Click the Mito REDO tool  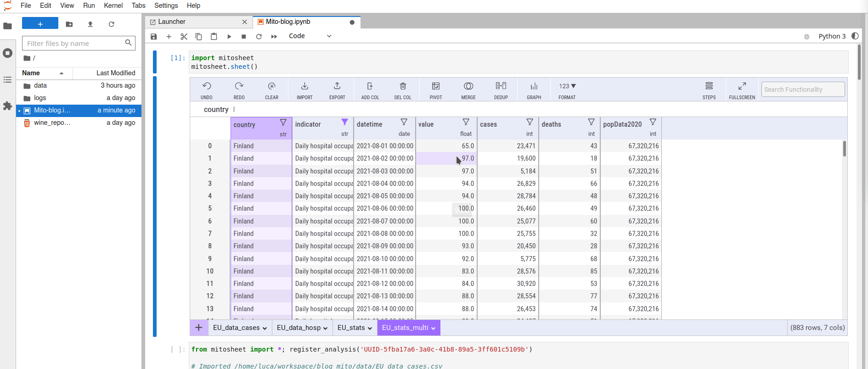[x=239, y=90]
